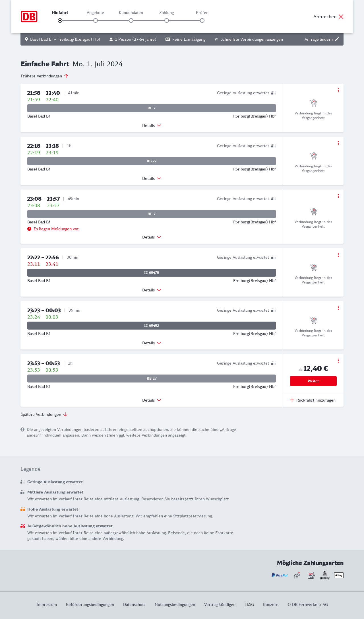Click the pencil icon beside Anfrage ändern
Screen dimensions: 364x619
click(x=337, y=39)
